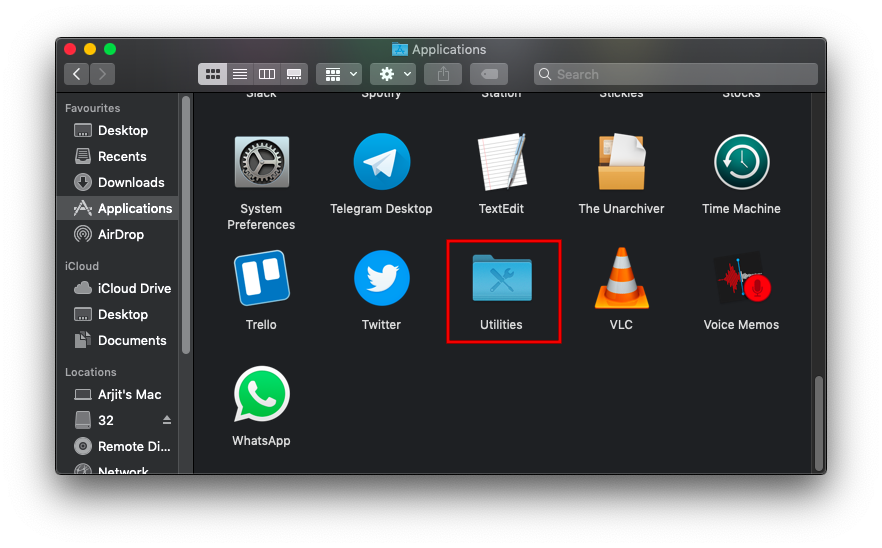Viewport: 882px width, 548px height.
Task: Open Downloads in the sidebar
Action: click(x=117, y=182)
